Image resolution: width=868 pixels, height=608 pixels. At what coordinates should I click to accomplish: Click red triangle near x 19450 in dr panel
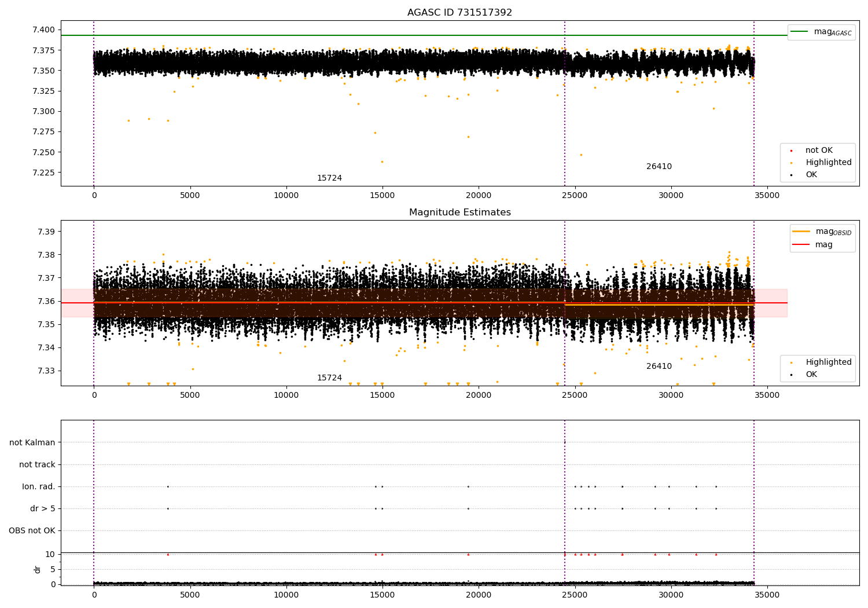click(468, 554)
